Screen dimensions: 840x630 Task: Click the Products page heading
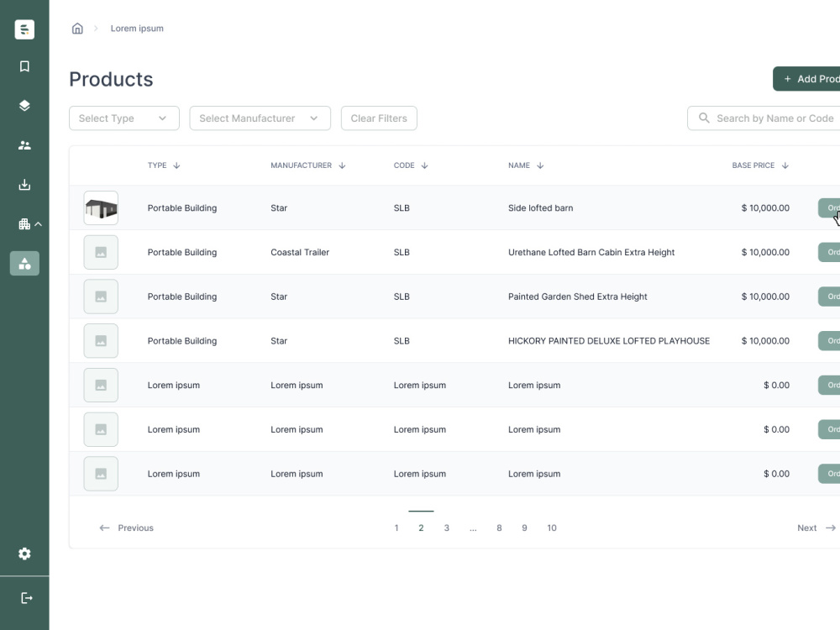click(111, 79)
